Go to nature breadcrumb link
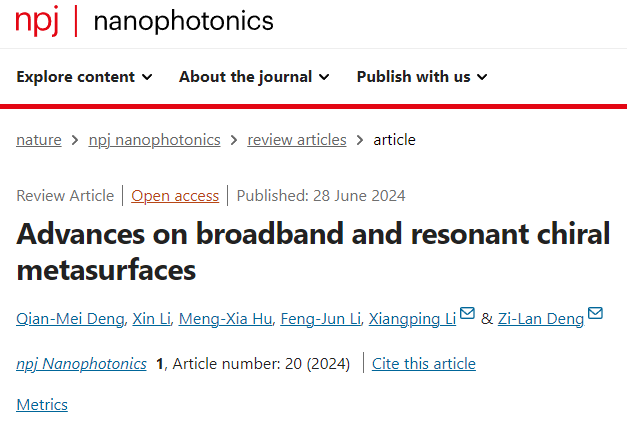 tap(39, 139)
